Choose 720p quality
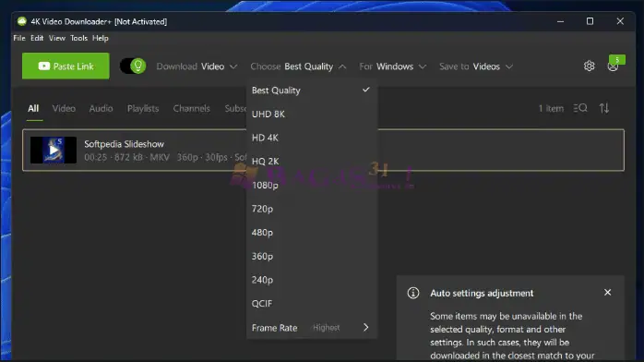This screenshot has width=644, height=362. (x=311, y=209)
